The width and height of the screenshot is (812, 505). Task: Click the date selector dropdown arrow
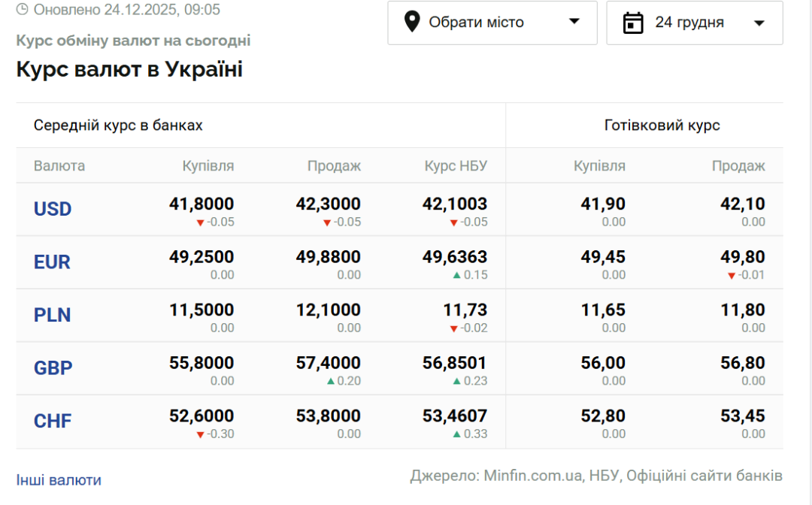759,23
